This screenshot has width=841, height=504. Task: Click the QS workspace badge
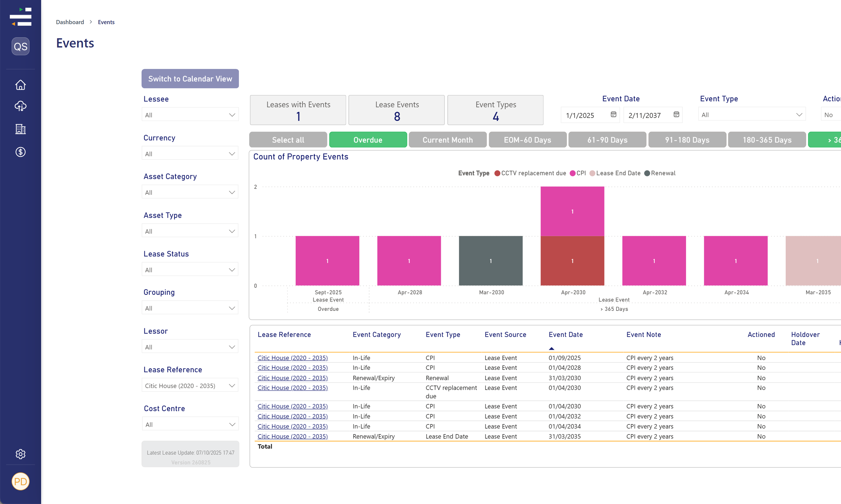click(20, 47)
